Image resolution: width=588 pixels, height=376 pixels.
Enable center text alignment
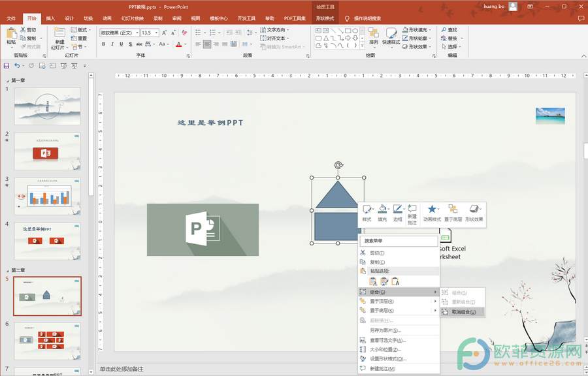tap(207, 44)
